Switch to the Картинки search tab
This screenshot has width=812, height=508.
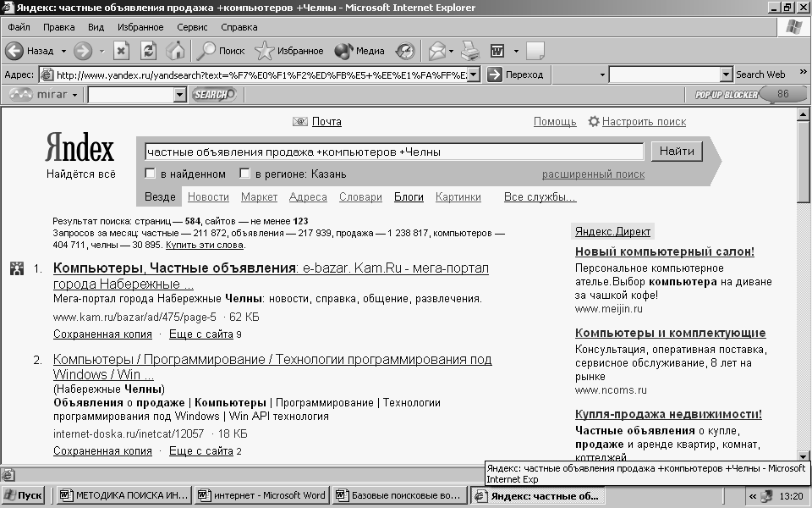point(458,197)
